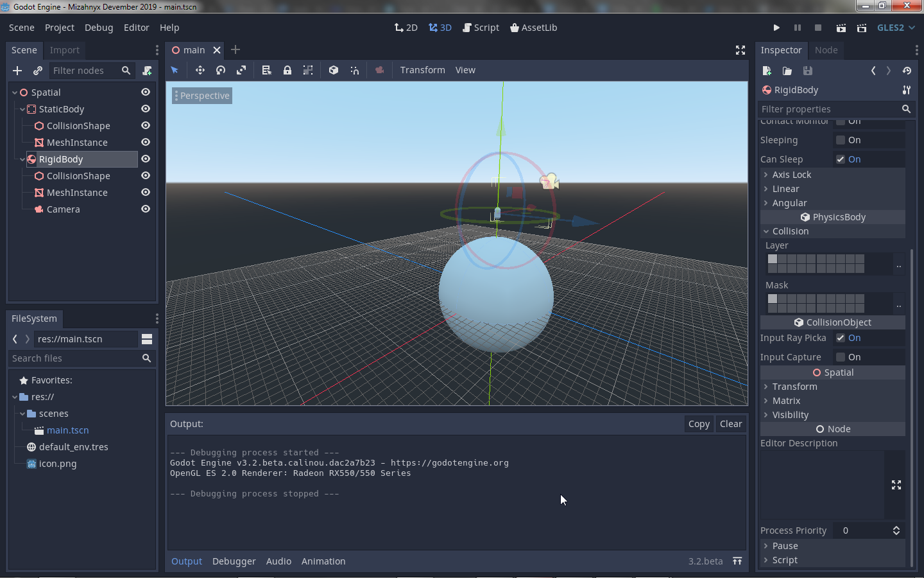
Task: Open the Perspective view menu
Action: click(x=202, y=96)
